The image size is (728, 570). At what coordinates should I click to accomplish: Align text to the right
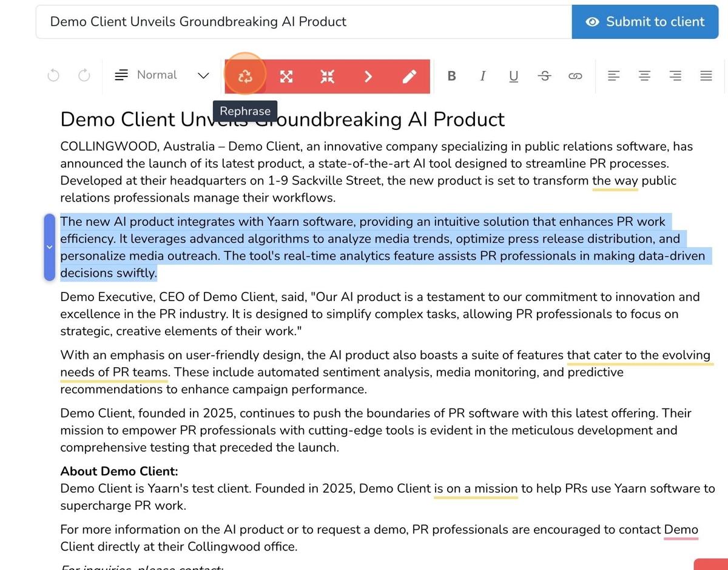675,76
